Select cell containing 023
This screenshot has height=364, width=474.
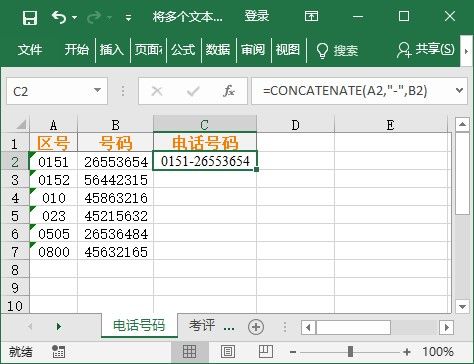(x=53, y=216)
